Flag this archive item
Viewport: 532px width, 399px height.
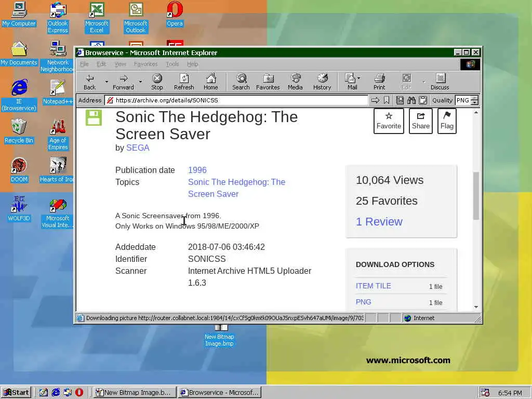447,121
